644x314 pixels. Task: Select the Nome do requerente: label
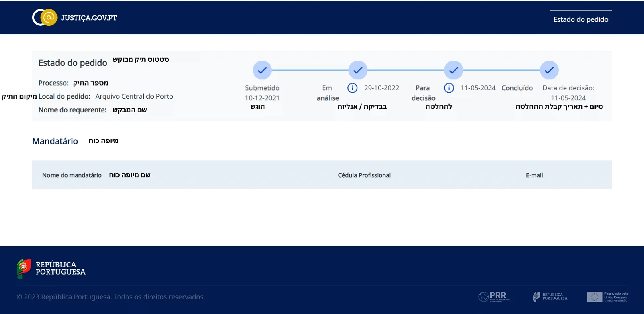tap(72, 110)
